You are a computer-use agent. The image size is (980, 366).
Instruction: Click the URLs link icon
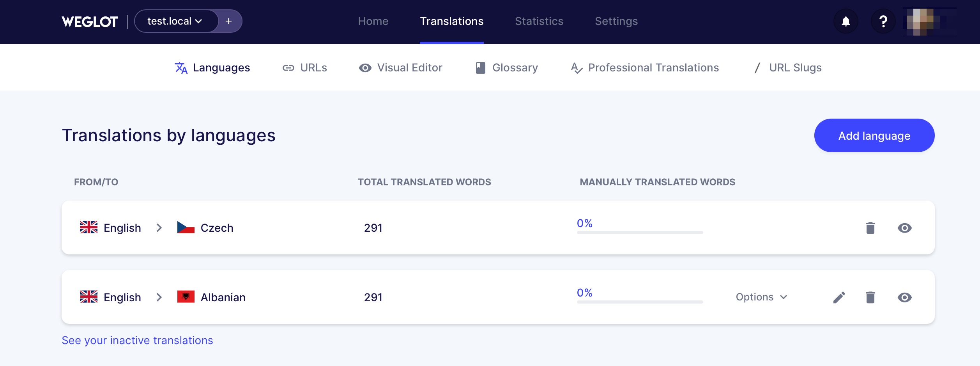(288, 67)
